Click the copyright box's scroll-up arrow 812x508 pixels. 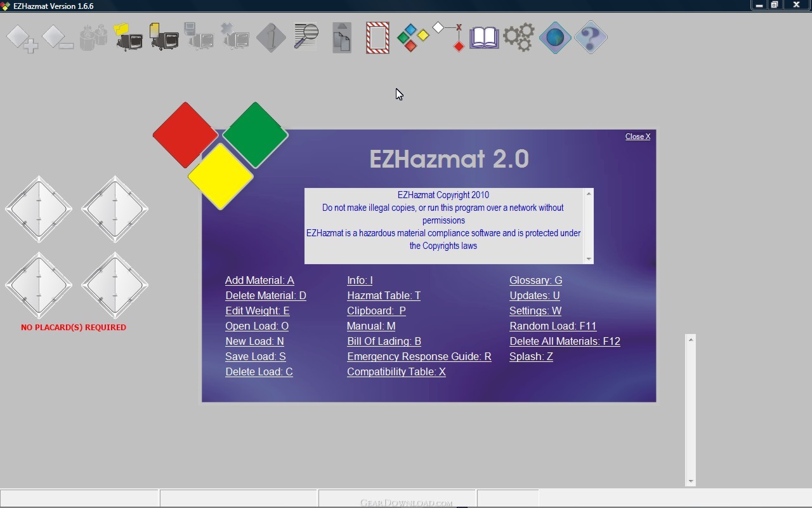pos(589,194)
